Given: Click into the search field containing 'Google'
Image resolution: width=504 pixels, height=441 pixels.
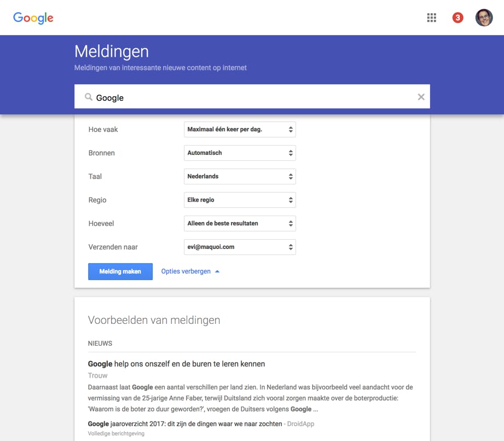Looking at the screenshot, I should click(x=252, y=97).
